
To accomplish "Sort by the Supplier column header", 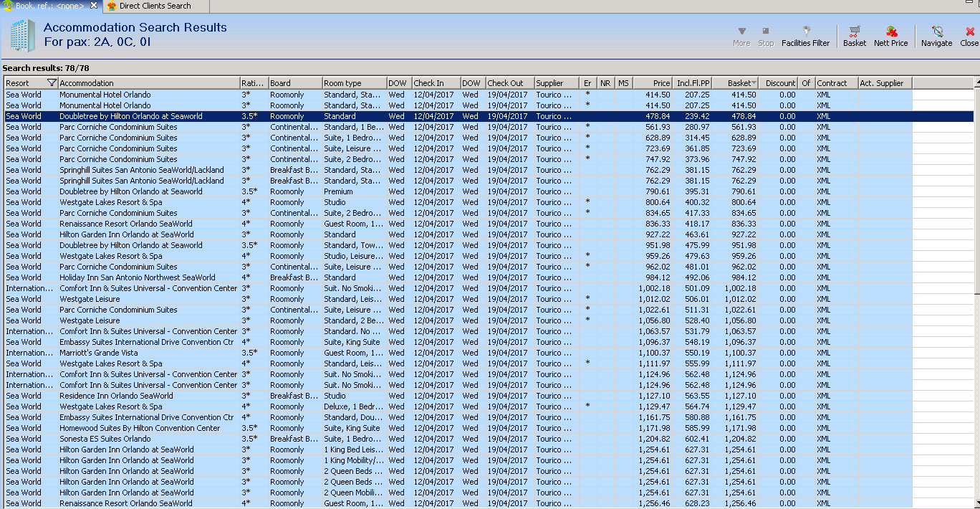I will (556, 83).
